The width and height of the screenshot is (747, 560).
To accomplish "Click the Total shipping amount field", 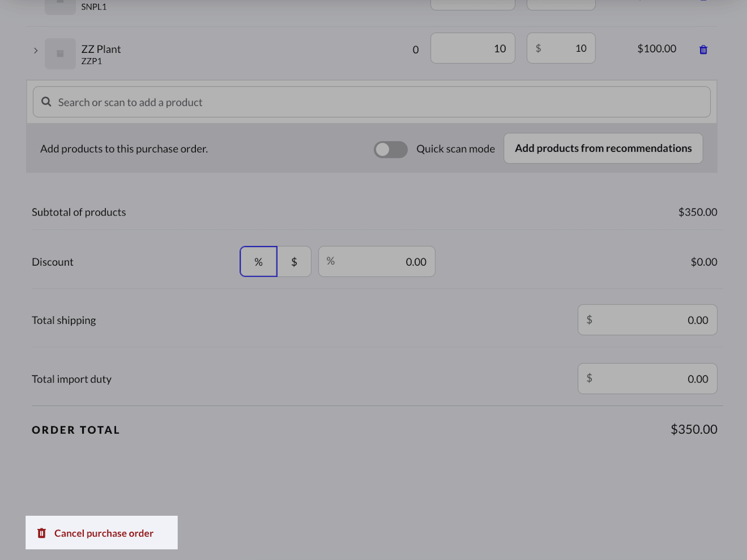I will click(647, 320).
